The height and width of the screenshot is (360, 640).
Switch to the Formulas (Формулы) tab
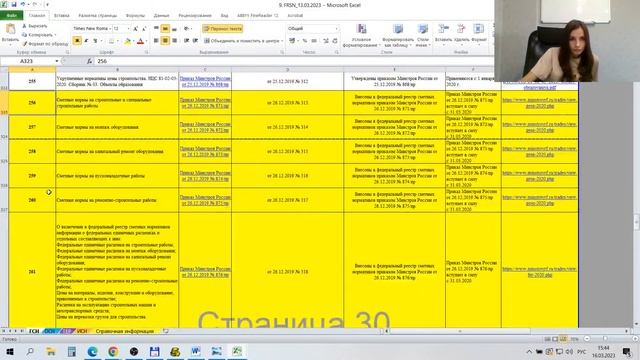tap(135, 16)
